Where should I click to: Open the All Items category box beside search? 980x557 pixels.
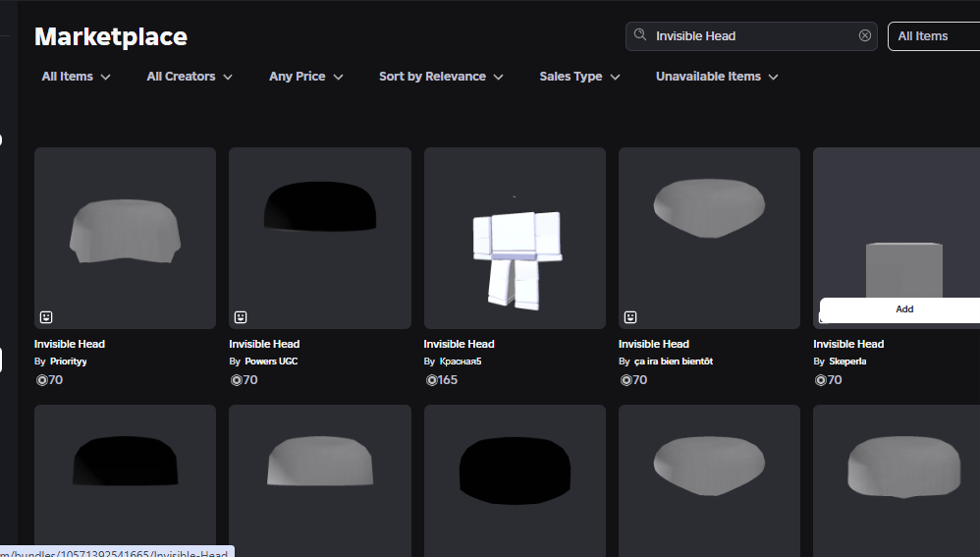(933, 36)
